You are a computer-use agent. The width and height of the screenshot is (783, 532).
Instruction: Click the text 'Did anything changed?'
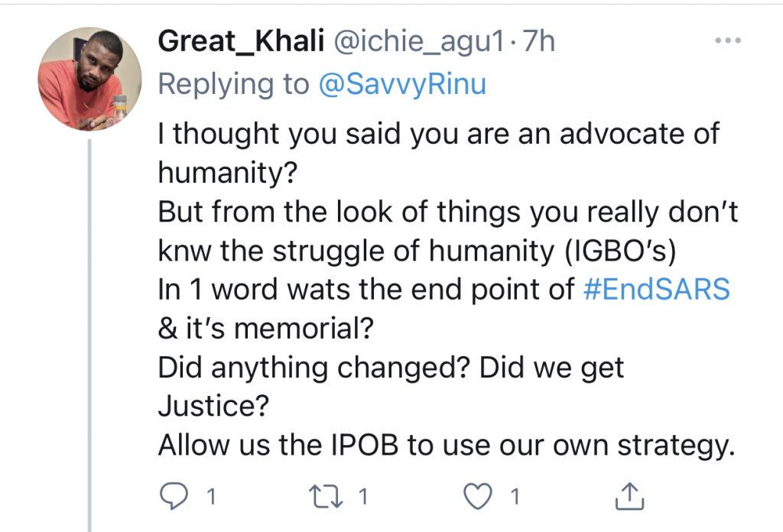(x=314, y=368)
